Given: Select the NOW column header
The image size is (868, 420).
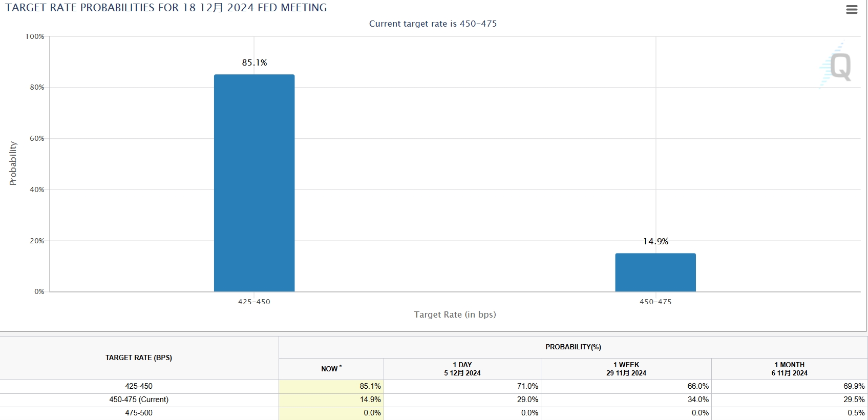Looking at the screenshot, I should 331,369.
